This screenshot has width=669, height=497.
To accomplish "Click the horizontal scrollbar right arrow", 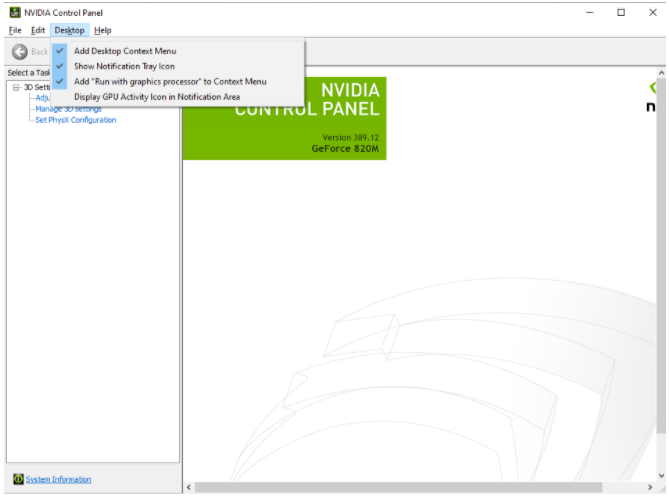I will [x=650, y=487].
